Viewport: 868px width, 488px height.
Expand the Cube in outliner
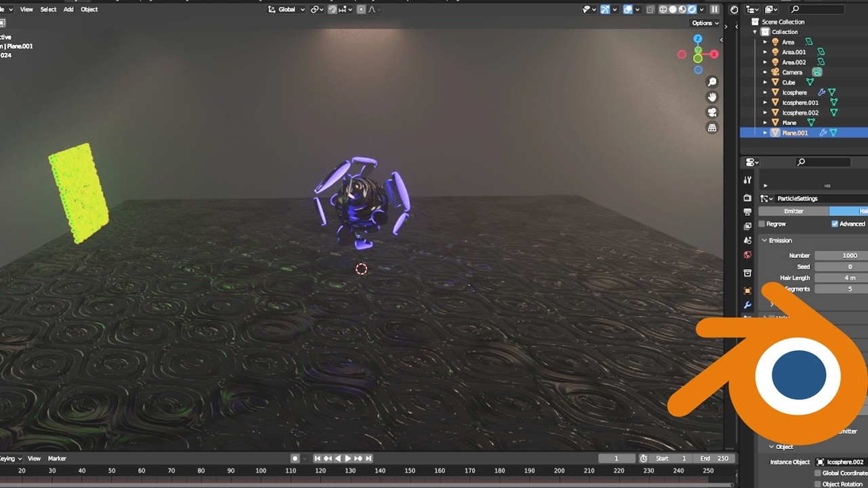coord(766,83)
